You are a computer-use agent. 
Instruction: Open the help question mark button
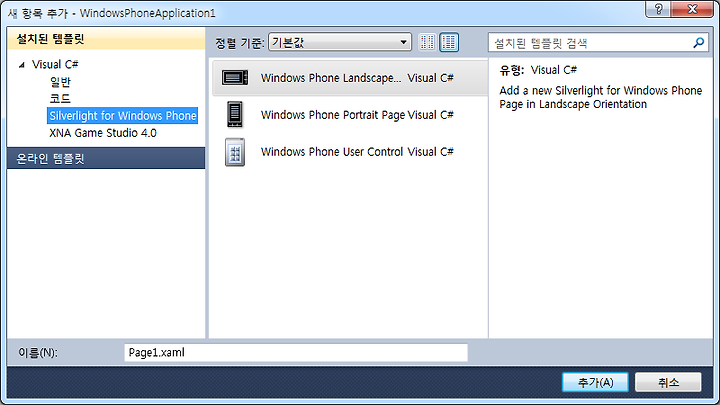click(658, 9)
